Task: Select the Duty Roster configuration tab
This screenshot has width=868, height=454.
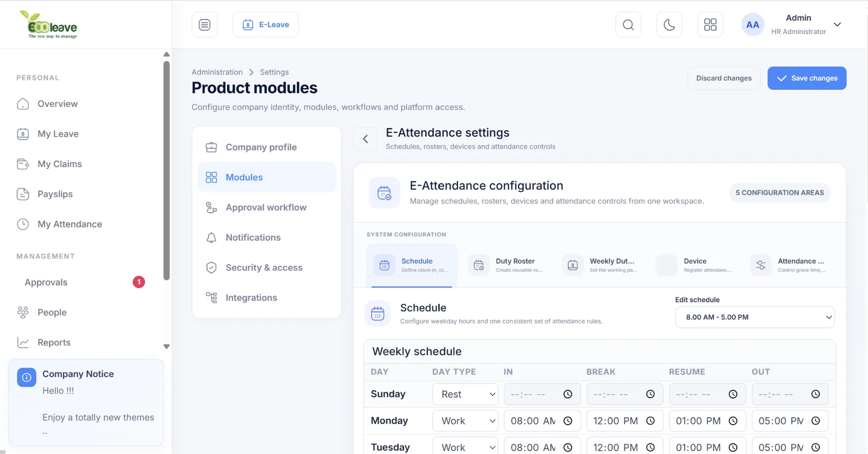Action: 506,265
